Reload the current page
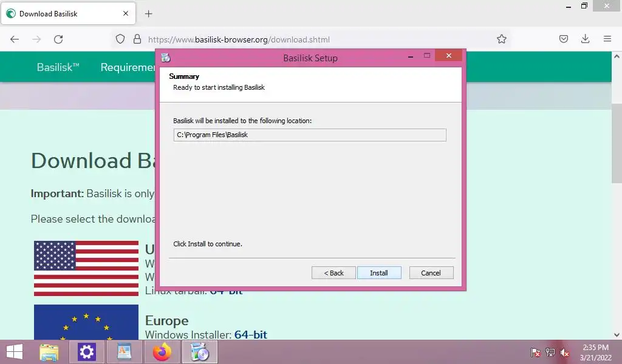Screen dimensions: 622x364 click(58, 39)
